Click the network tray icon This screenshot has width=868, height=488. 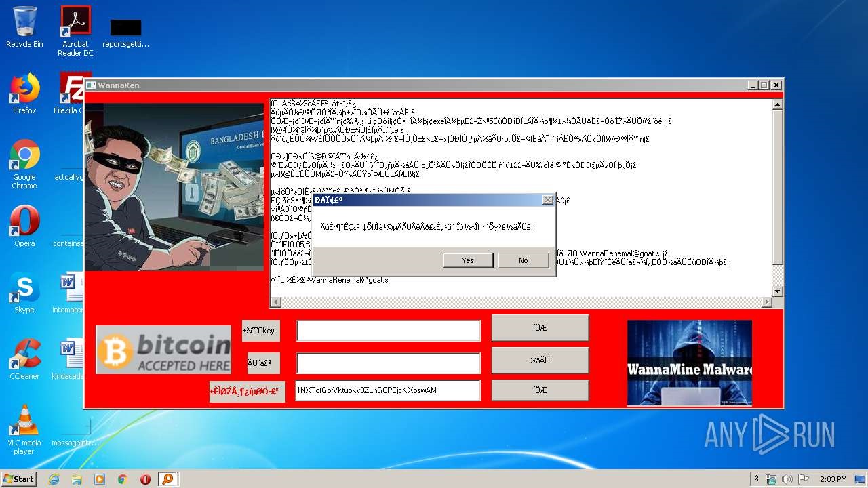771,479
